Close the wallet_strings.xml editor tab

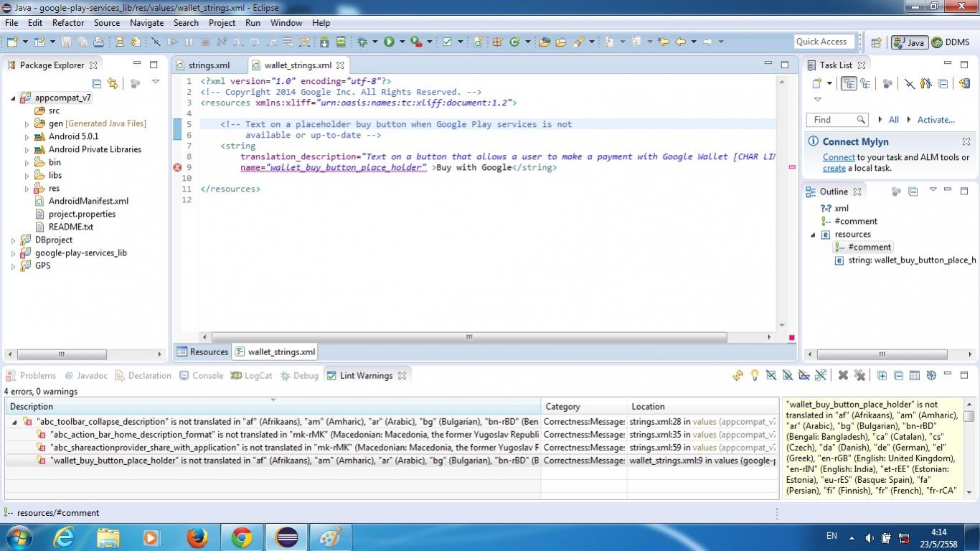(341, 65)
